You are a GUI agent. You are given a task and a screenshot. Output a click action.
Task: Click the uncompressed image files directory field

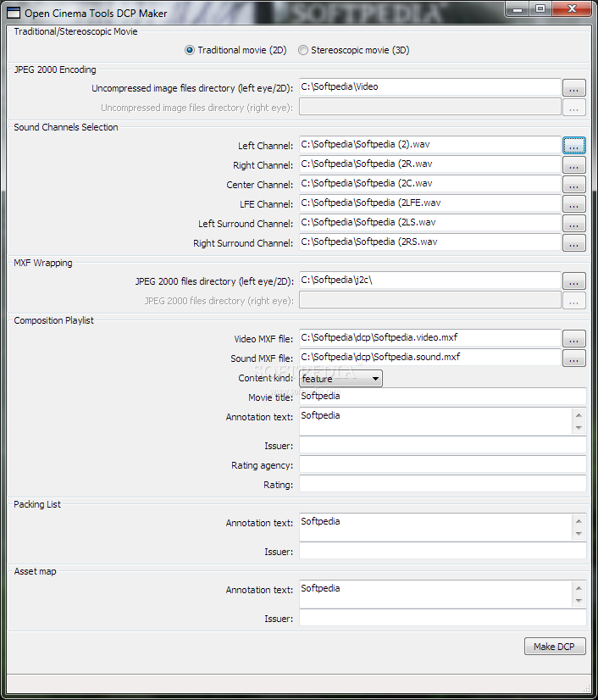point(429,87)
